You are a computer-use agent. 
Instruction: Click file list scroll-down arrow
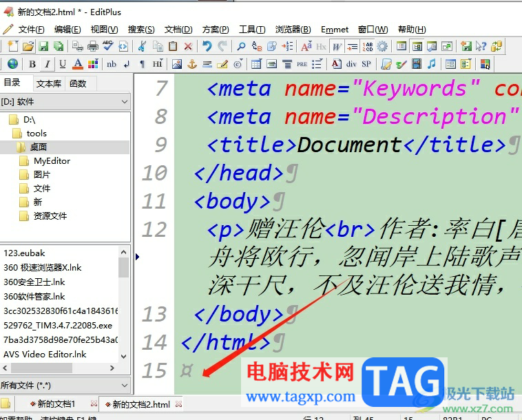pos(123,357)
